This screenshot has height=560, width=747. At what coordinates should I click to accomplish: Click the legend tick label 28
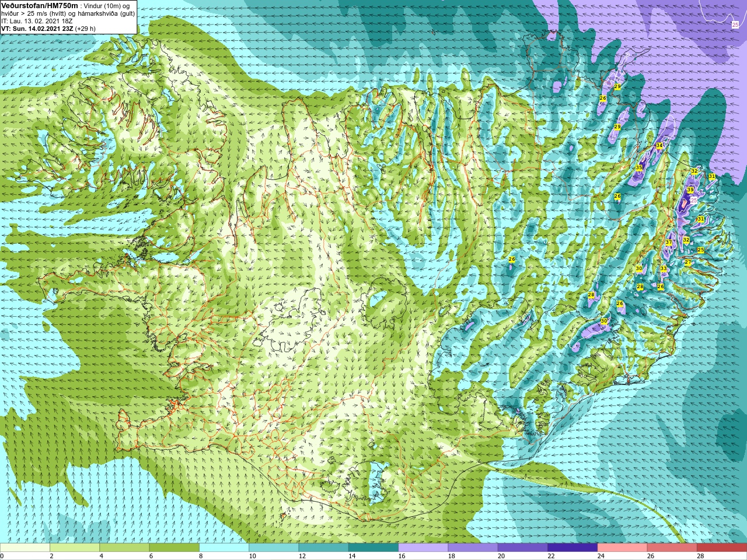700,556
